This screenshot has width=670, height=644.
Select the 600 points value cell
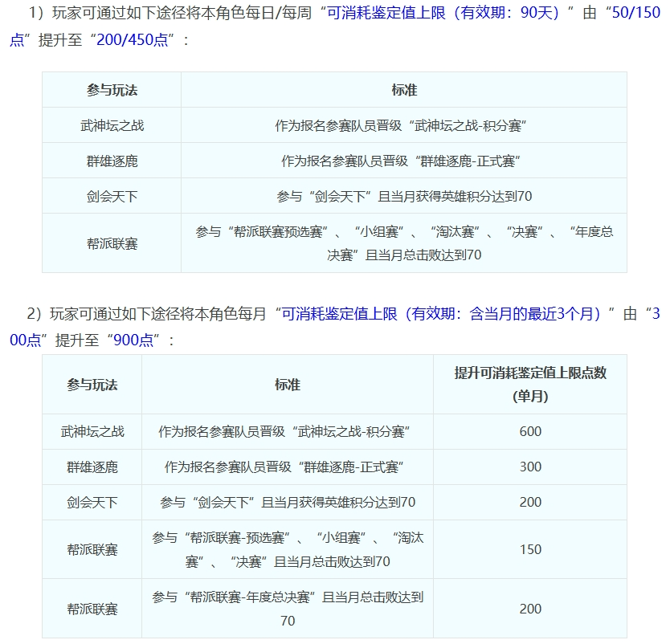529,431
